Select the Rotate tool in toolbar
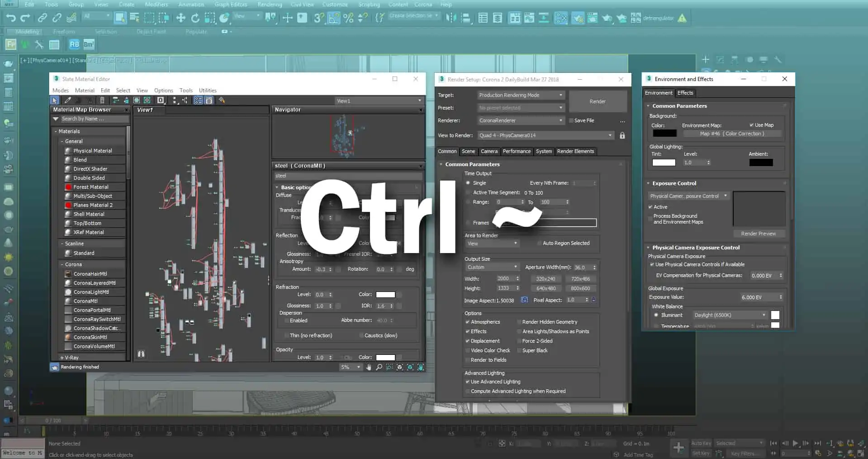The height and width of the screenshot is (459, 868). 195,18
